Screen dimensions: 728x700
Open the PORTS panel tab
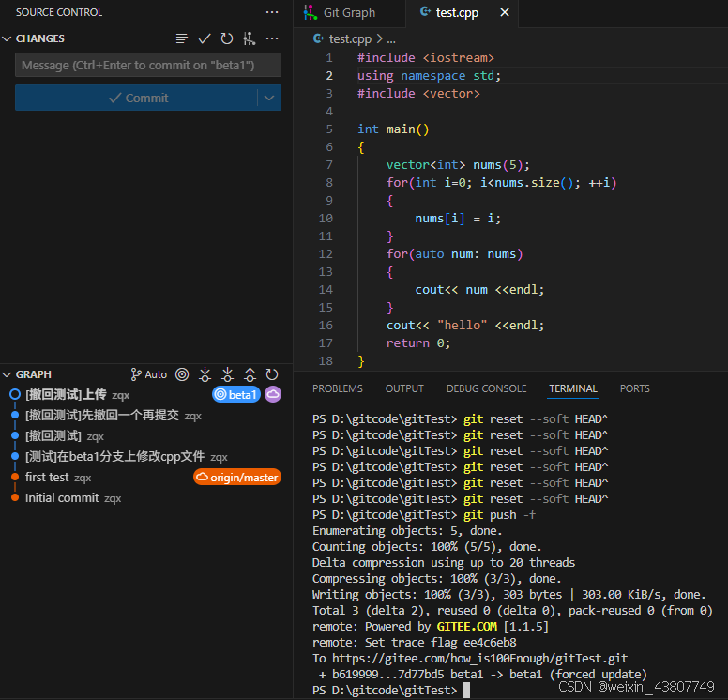click(635, 388)
